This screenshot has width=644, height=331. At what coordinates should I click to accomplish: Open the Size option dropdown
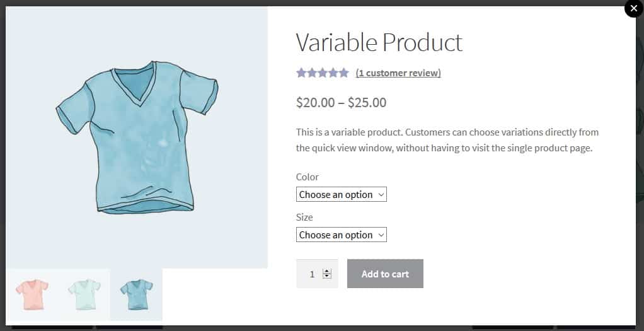(342, 235)
